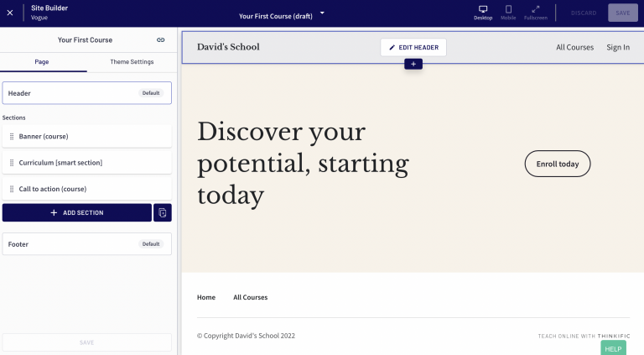This screenshot has height=355, width=644.
Task: Grab the drag handle of Curriculum [smart section]
Action: (x=12, y=163)
